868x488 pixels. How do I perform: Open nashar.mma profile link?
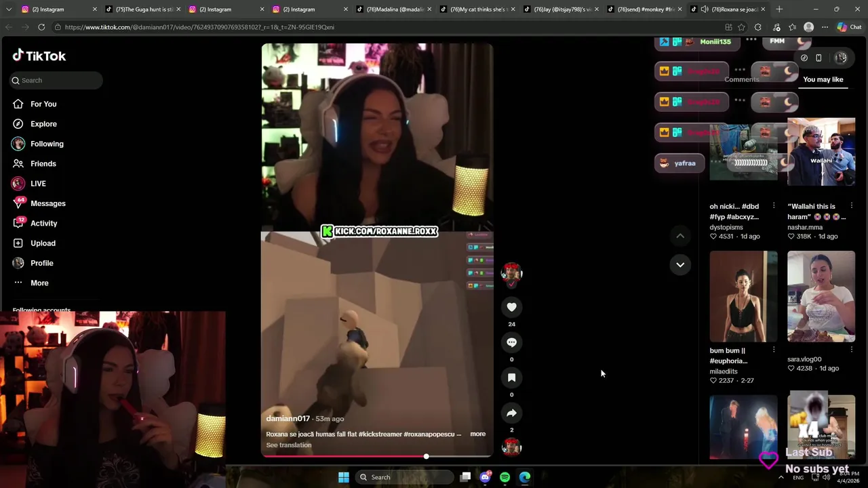805,227
